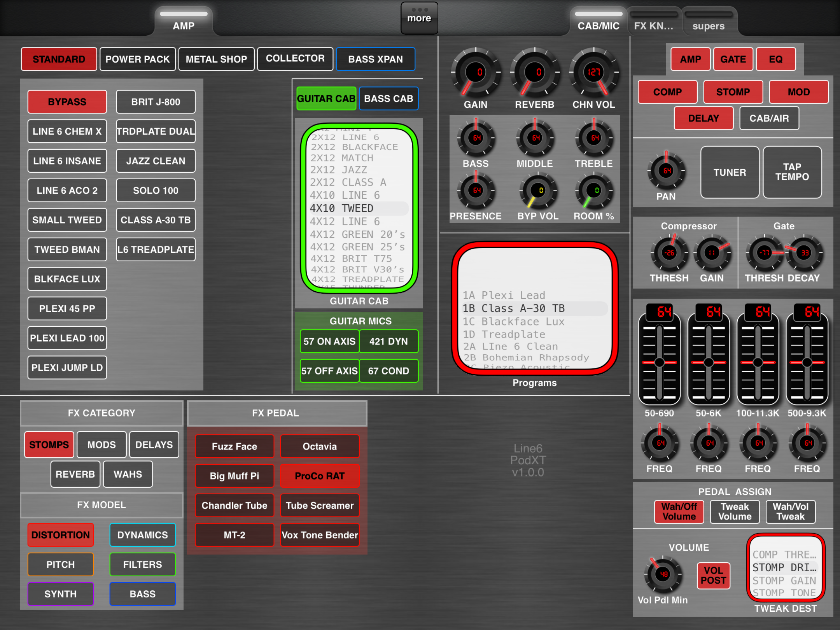Click the Compressor GAIN knob
Screen dimensions: 840x630
[712, 253]
